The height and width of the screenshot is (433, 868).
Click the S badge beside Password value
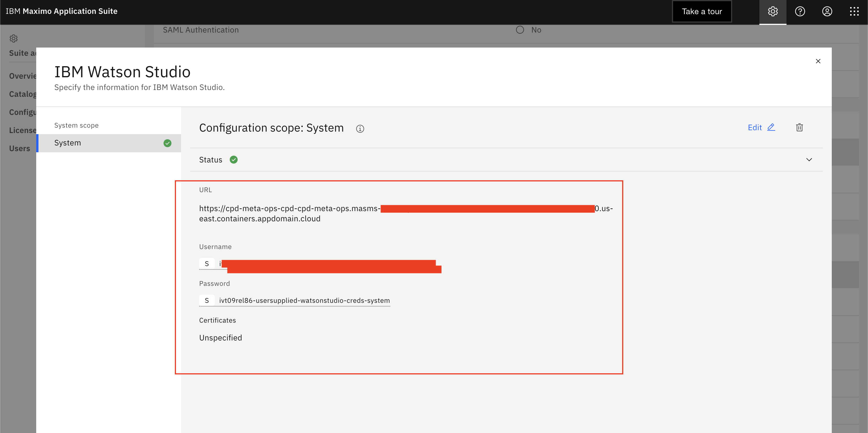click(207, 300)
